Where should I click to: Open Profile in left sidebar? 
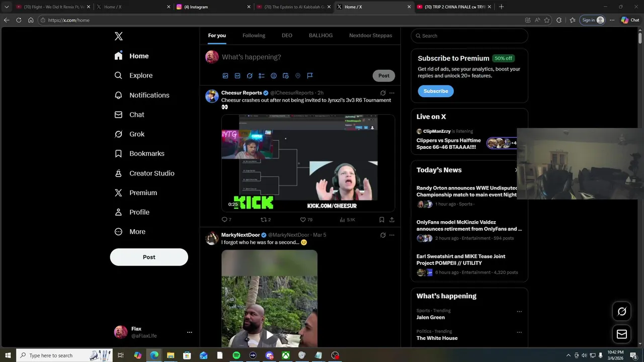132,212
